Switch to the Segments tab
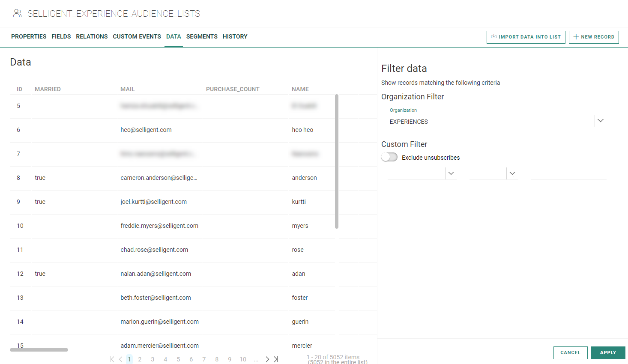Viewport: 628px width, 364px height. coord(202,36)
